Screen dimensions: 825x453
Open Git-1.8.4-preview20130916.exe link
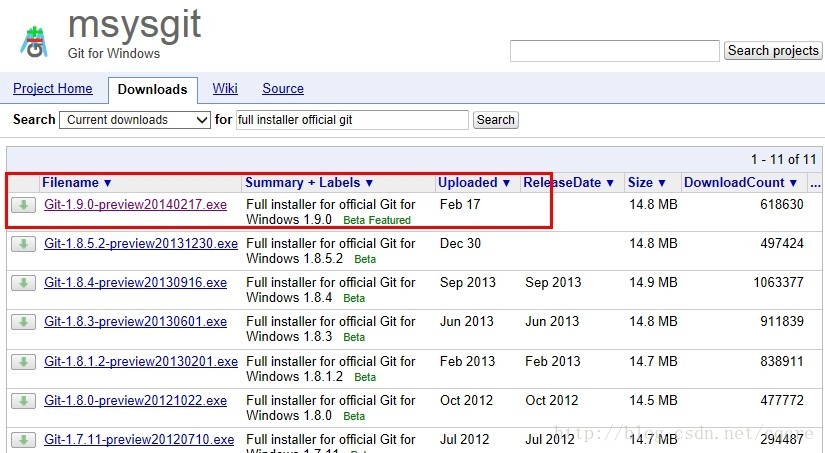135,283
